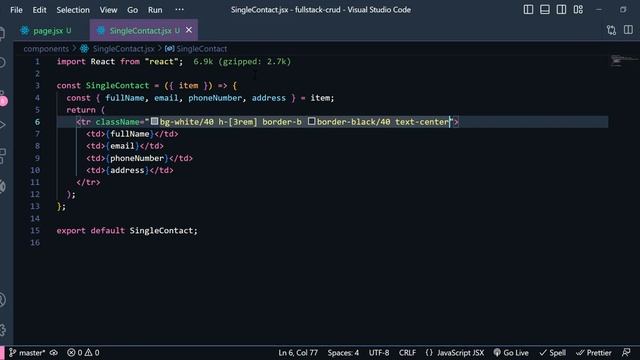The width and height of the screenshot is (640, 360).
Task: Click the Ln 6, Col 77 position indicator
Action: (298, 353)
